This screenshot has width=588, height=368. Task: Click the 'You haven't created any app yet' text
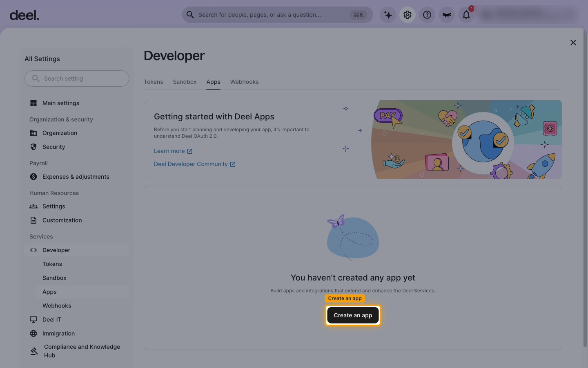click(353, 278)
